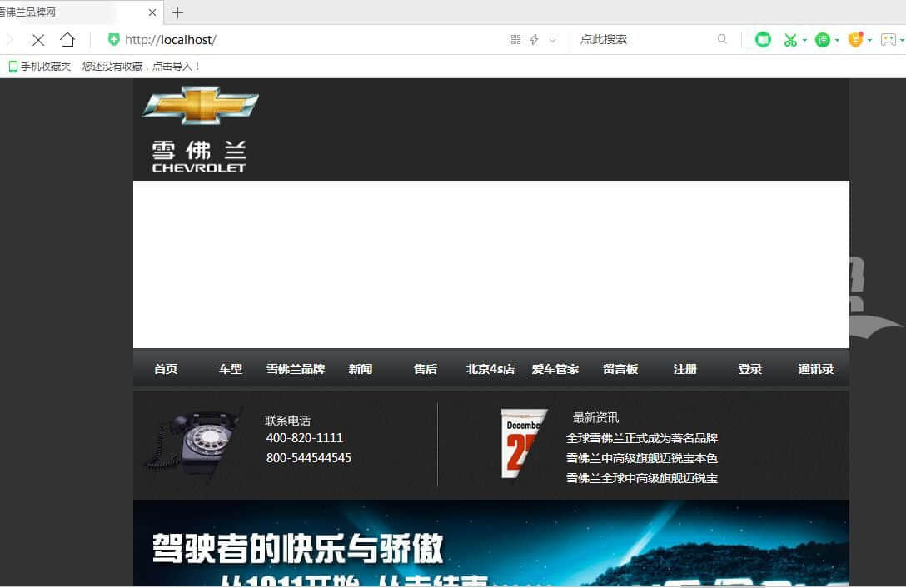Click the green shield security icon

coord(114,40)
